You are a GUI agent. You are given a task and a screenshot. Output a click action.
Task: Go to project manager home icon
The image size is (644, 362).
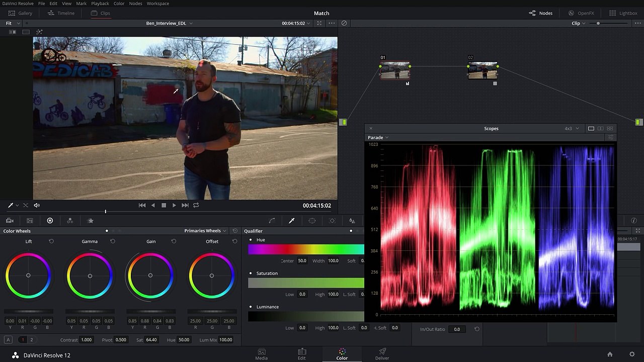(x=610, y=354)
